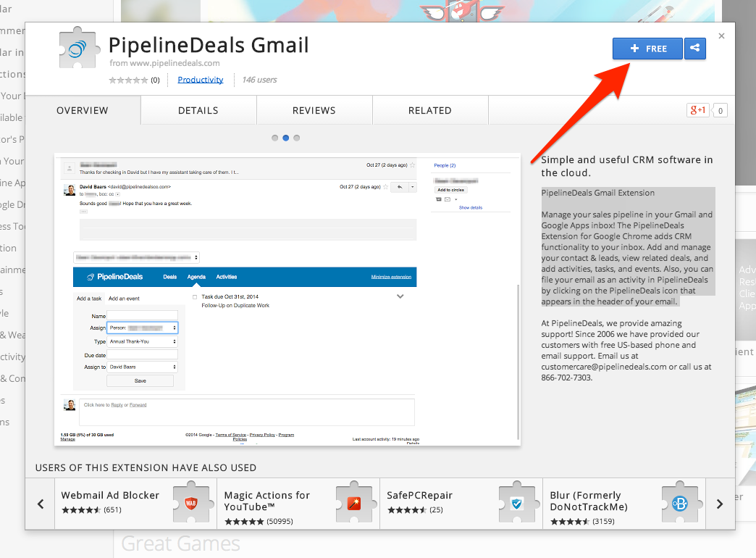This screenshot has width=756, height=558.
Task: Click 'Great Games' heading in background store page
Action: click(x=181, y=544)
